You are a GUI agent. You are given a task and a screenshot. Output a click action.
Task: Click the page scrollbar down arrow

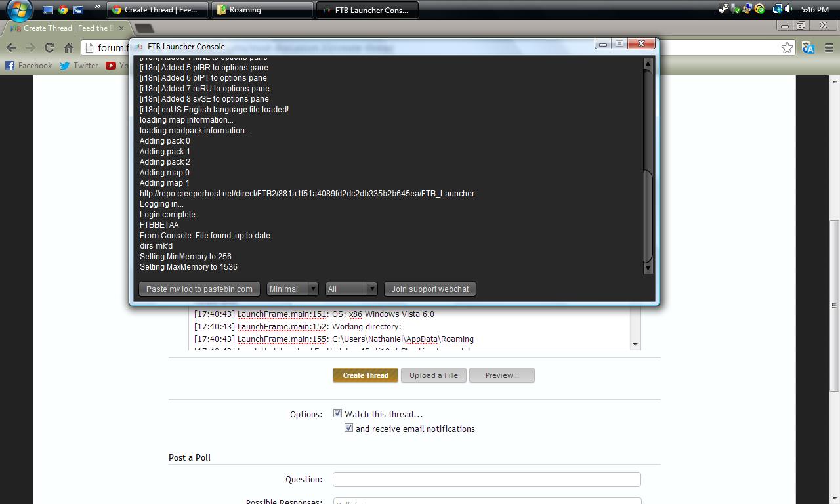835,499
